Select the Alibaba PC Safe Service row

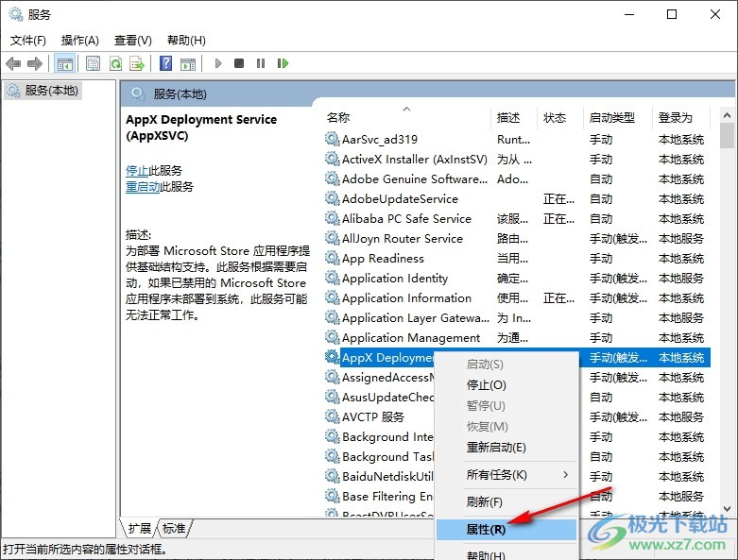pos(517,218)
